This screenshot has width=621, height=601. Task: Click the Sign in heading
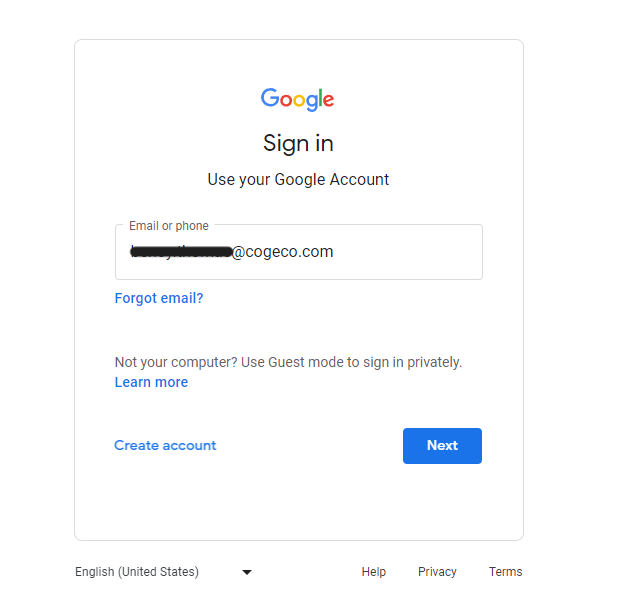pos(298,143)
